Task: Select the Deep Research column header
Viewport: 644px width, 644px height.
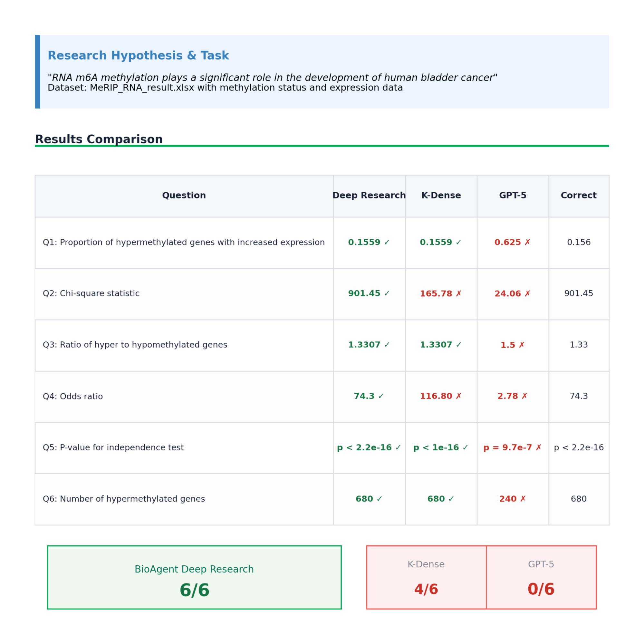Action: (369, 196)
